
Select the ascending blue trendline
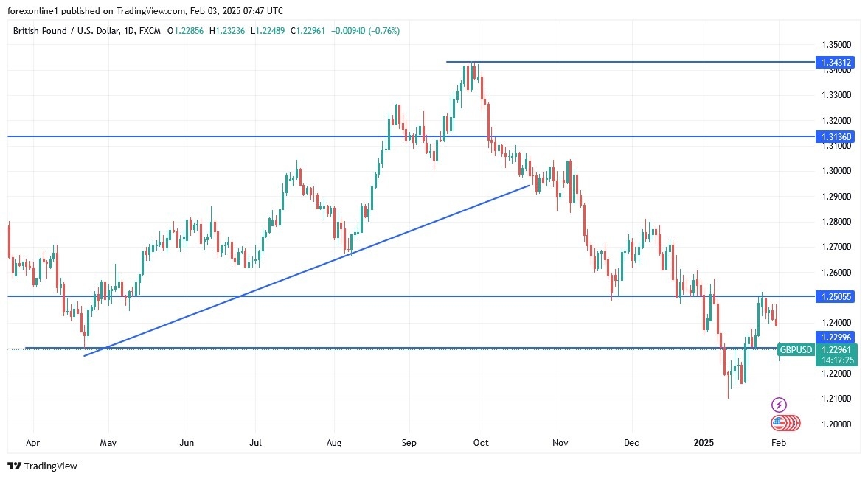(x=295, y=274)
